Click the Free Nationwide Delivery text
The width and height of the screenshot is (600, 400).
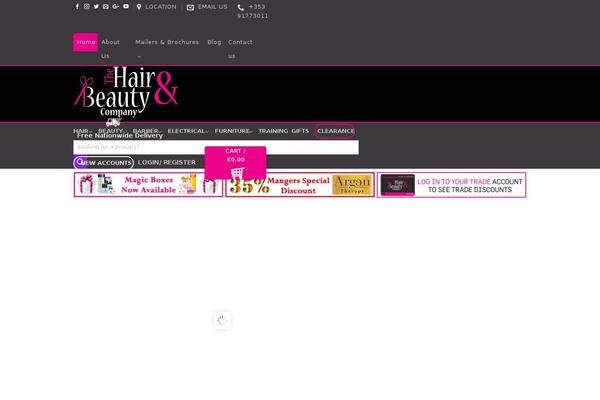(120, 136)
